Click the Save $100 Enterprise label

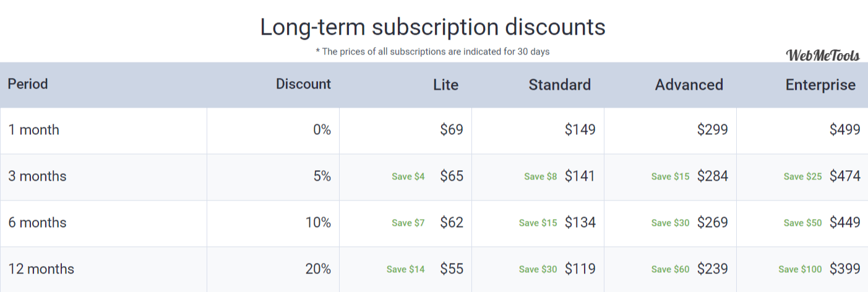(x=800, y=269)
